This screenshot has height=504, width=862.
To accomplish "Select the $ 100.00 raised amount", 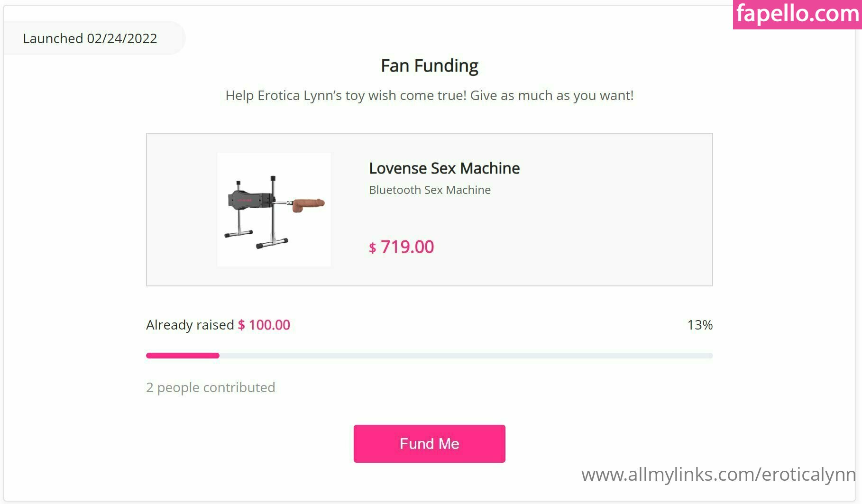I will [x=264, y=325].
